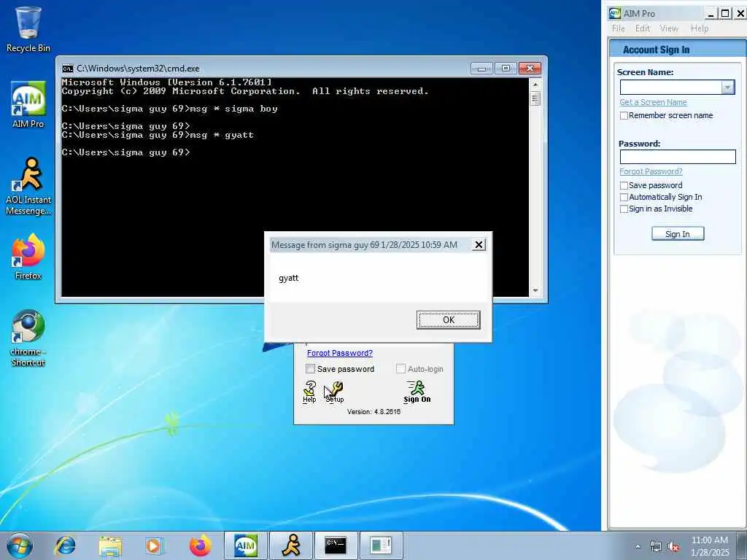Open the network tray icon
This screenshot has width=747, height=560.
click(x=656, y=547)
